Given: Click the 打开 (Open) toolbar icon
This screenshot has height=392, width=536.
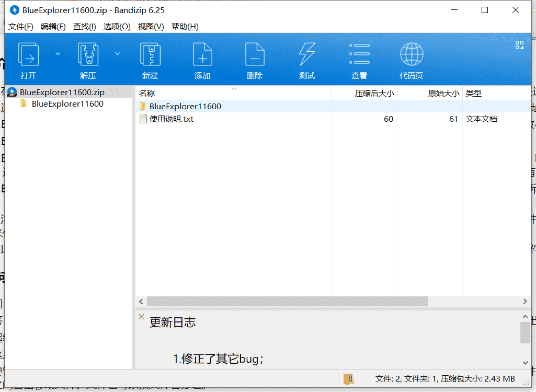Looking at the screenshot, I should [28, 54].
